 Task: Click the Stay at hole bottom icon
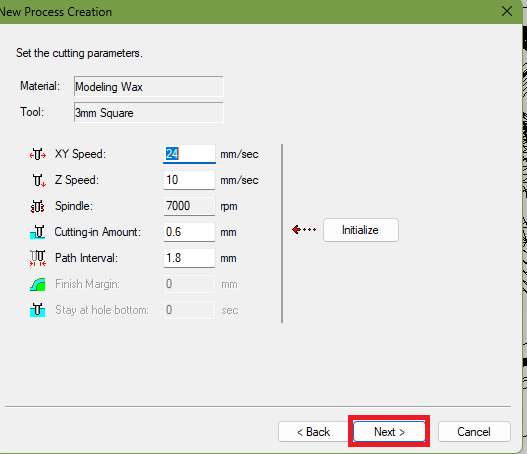[38, 310]
